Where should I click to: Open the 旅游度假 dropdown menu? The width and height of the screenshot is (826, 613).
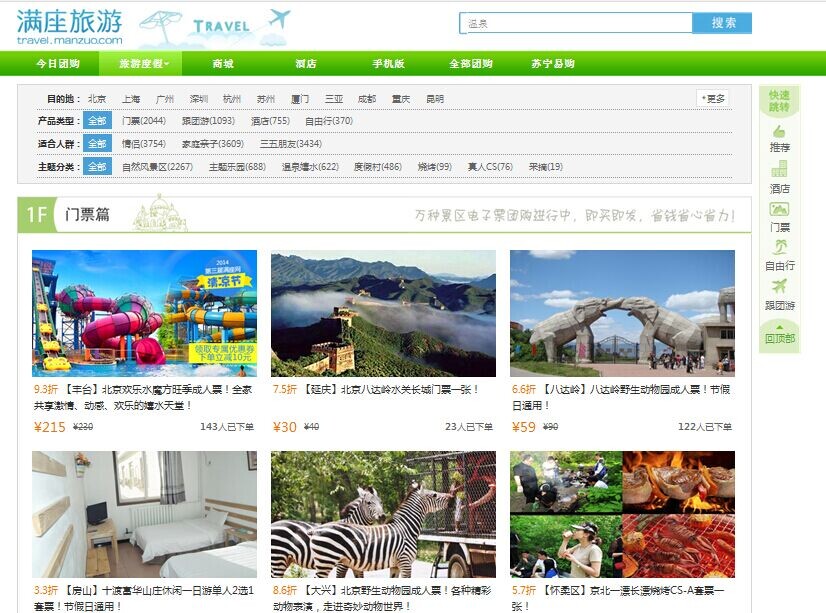point(143,64)
